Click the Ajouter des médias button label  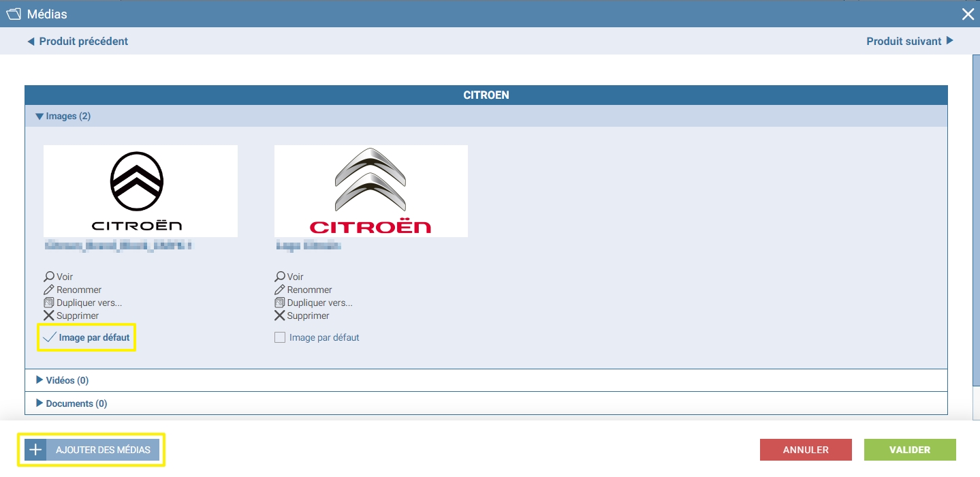[x=103, y=450]
